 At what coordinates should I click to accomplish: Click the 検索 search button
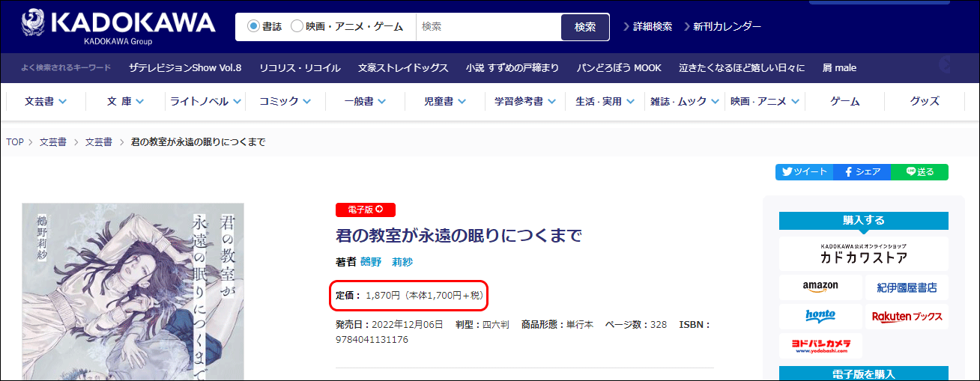585,27
